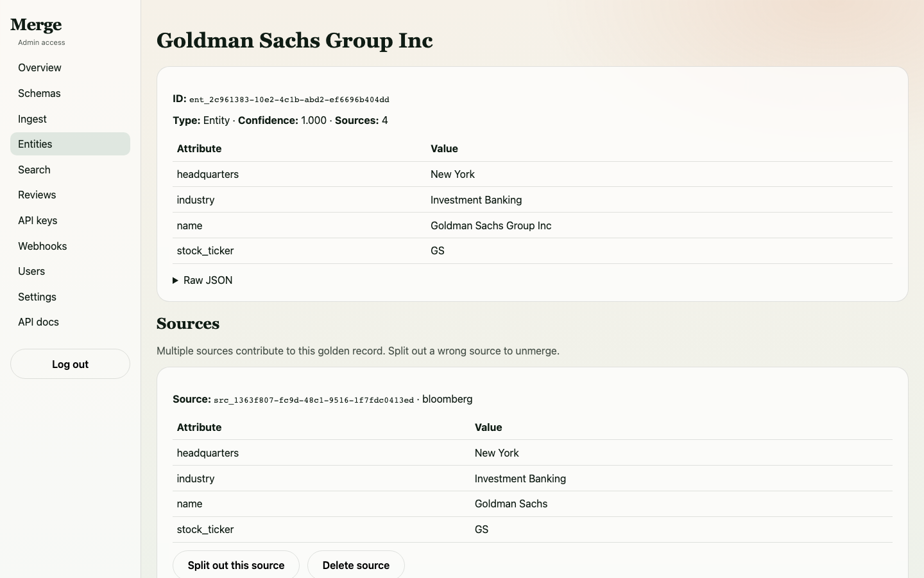Select the entity ID text ent_2c961383

point(289,100)
